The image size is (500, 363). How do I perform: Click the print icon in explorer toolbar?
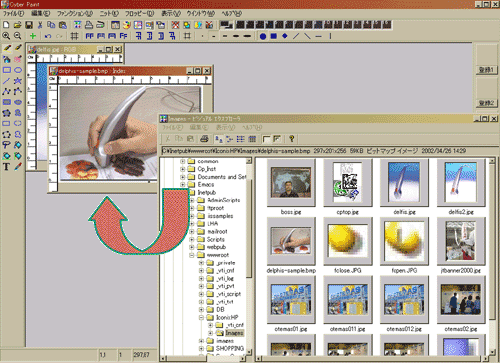(x=204, y=139)
